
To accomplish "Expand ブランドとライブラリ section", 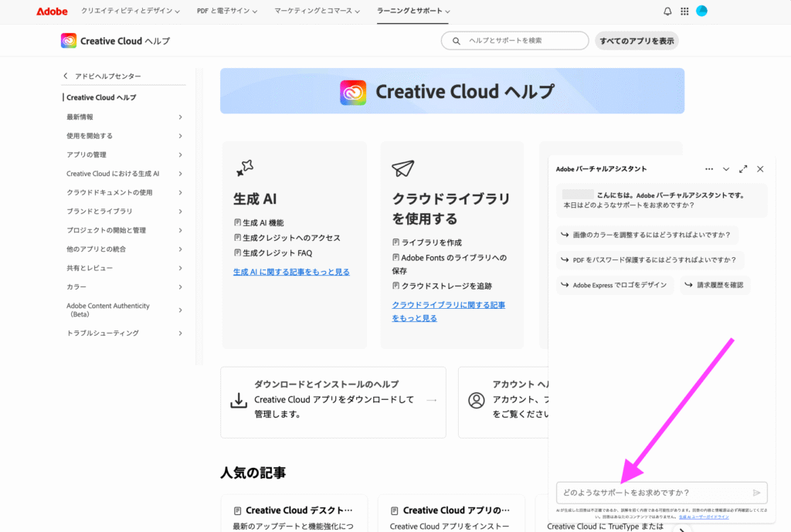I will (180, 212).
